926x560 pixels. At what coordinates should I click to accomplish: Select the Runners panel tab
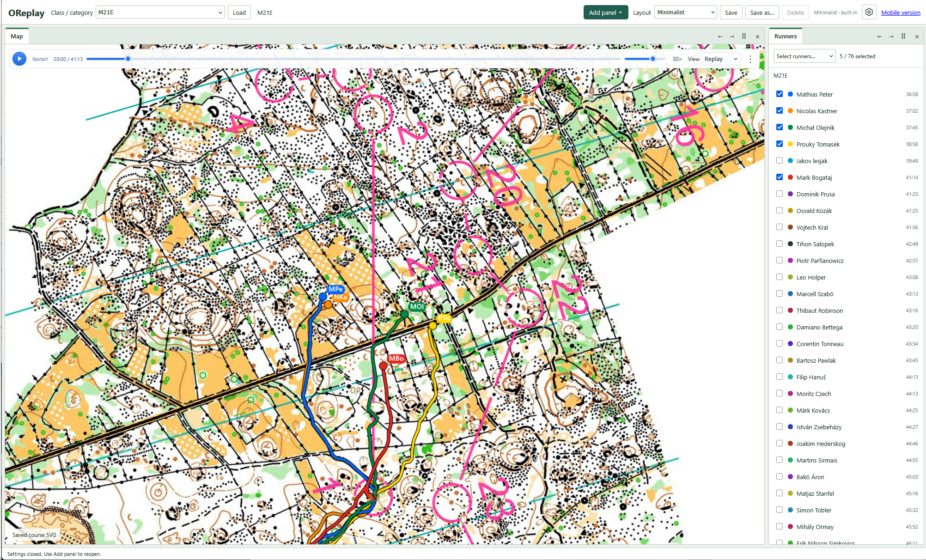coord(786,36)
